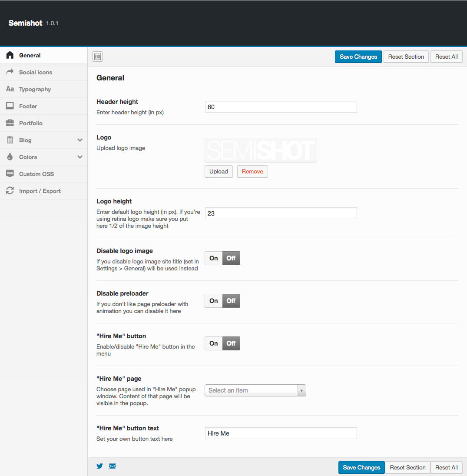Click the expand-all sections icon in the toolbar

98,57
